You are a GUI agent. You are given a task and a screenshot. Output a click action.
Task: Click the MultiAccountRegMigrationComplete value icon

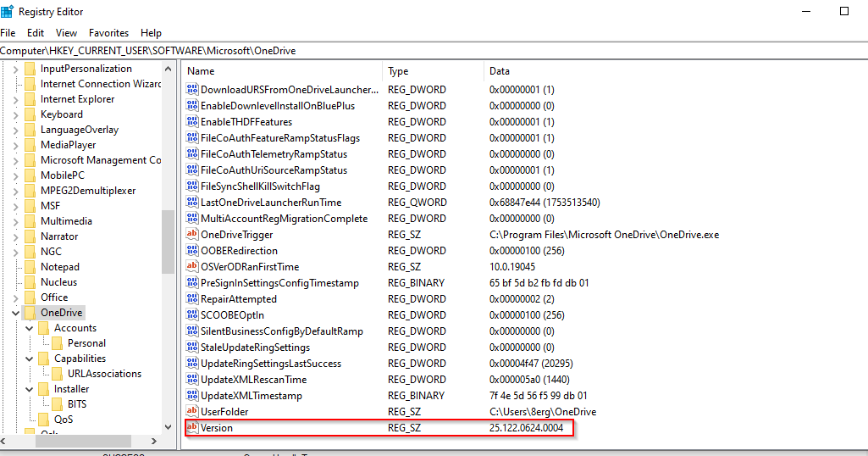coord(192,218)
